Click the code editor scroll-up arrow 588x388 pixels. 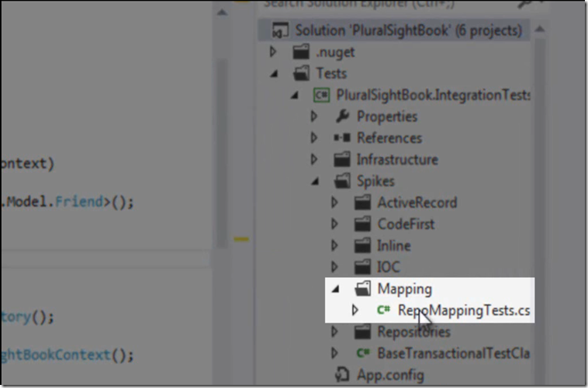click(222, 12)
